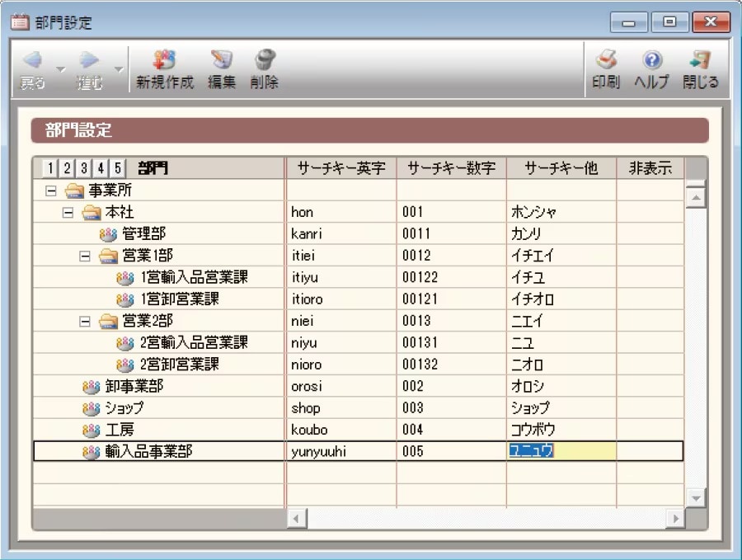Click the koubo cell

341,430
